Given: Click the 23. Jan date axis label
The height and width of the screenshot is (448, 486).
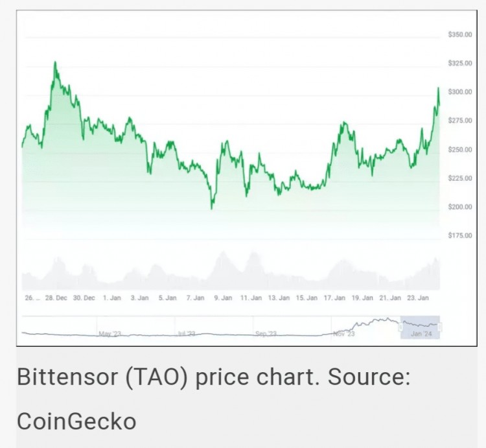Looking at the screenshot, I should (418, 298).
